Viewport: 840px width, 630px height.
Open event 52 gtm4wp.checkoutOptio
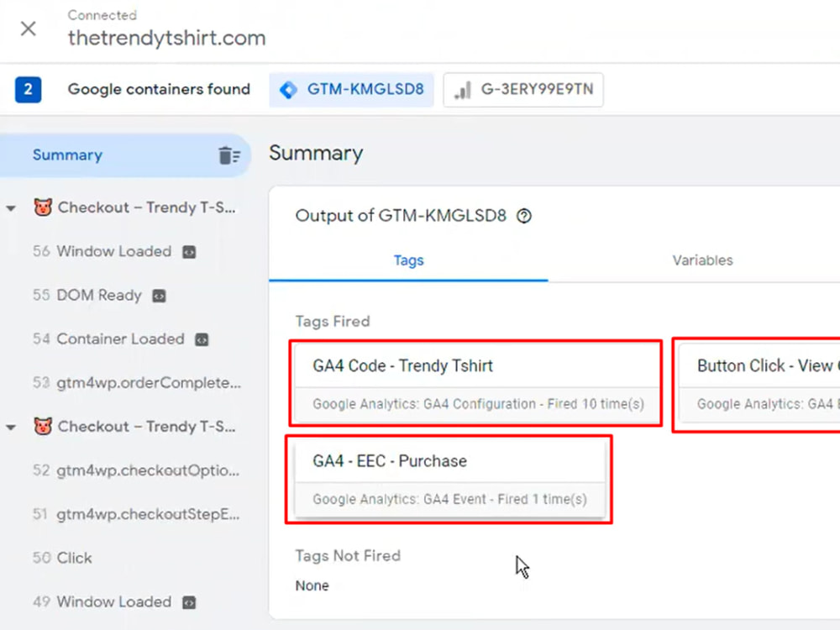pyautogui.click(x=136, y=470)
